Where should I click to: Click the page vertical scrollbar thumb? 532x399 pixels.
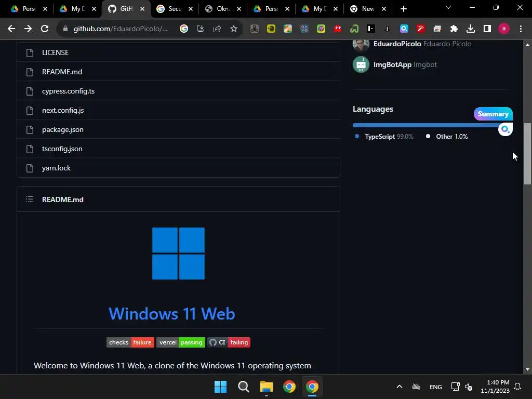(x=527, y=154)
